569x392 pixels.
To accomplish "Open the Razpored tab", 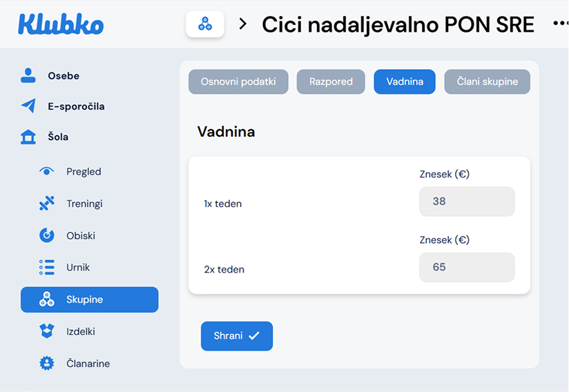I will 331,81.
